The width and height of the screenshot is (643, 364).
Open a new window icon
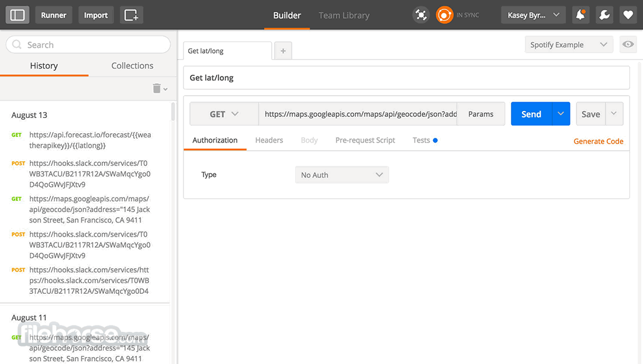[132, 15]
